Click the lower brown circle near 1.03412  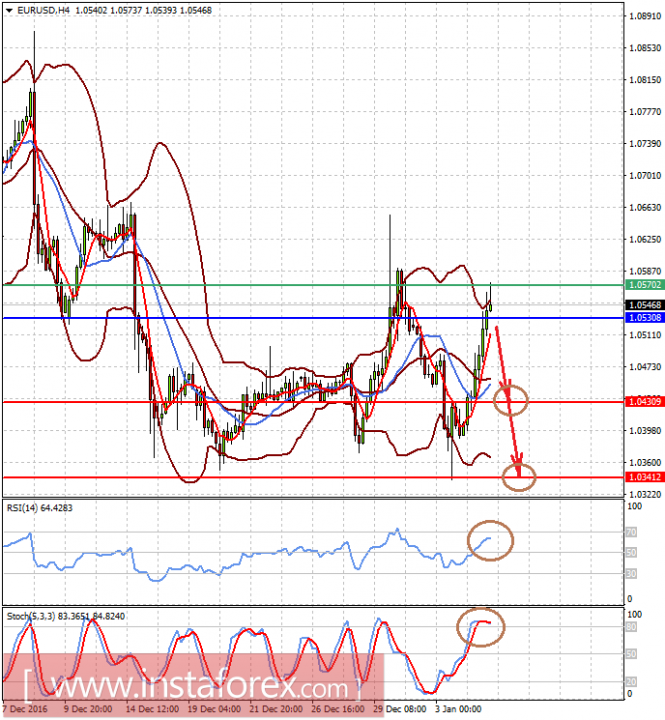pyautogui.click(x=519, y=477)
